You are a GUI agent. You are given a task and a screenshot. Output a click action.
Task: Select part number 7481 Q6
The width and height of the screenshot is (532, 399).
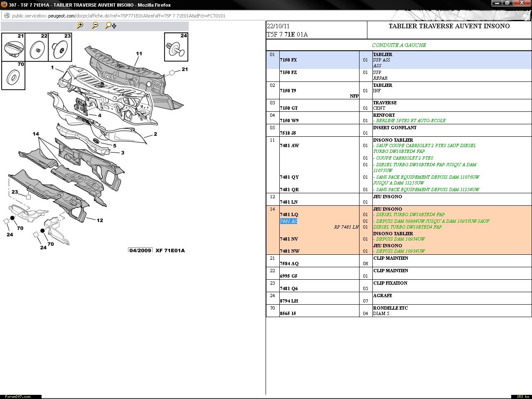click(x=289, y=288)
